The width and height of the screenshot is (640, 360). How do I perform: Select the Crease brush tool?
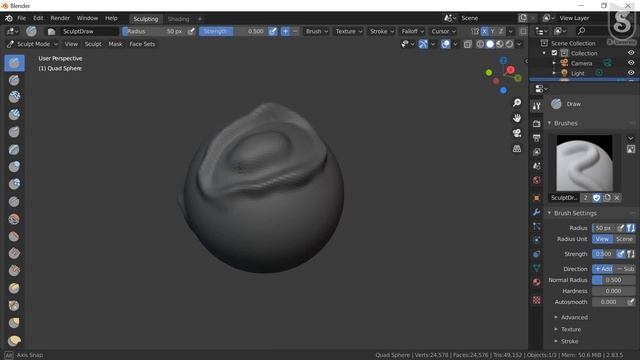point(14,201)
